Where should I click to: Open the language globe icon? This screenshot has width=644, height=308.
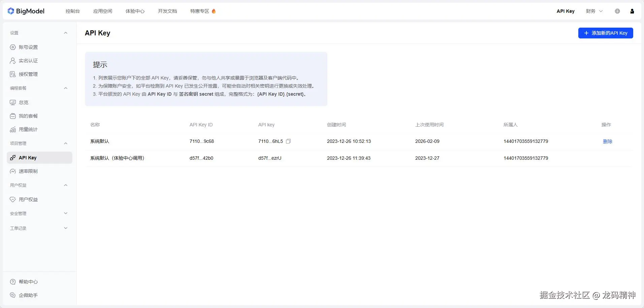click(x=617, y=11)
